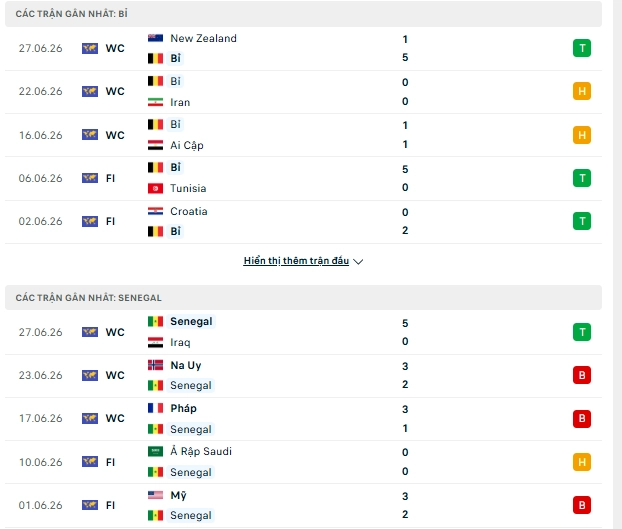Click the green T badge for New Zealand vs Bỉ
The width and height of the screenshot is (622, 529).
pos(582,48)
